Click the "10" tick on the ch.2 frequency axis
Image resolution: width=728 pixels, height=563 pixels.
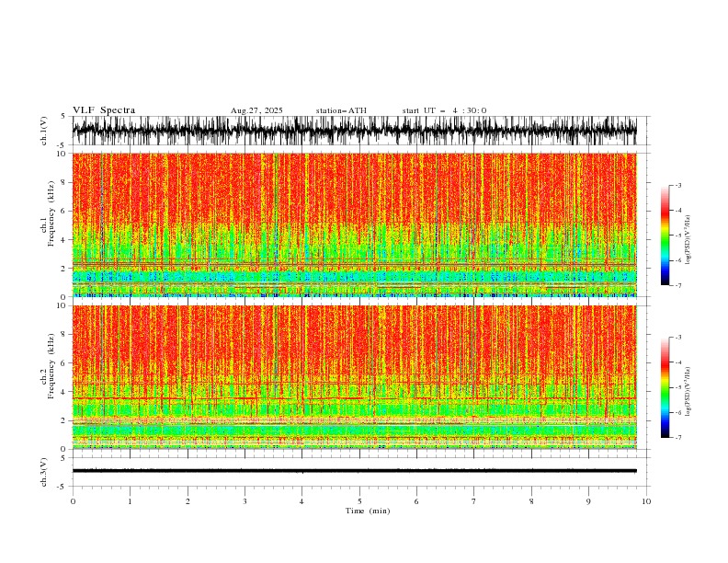pos(61,305)
